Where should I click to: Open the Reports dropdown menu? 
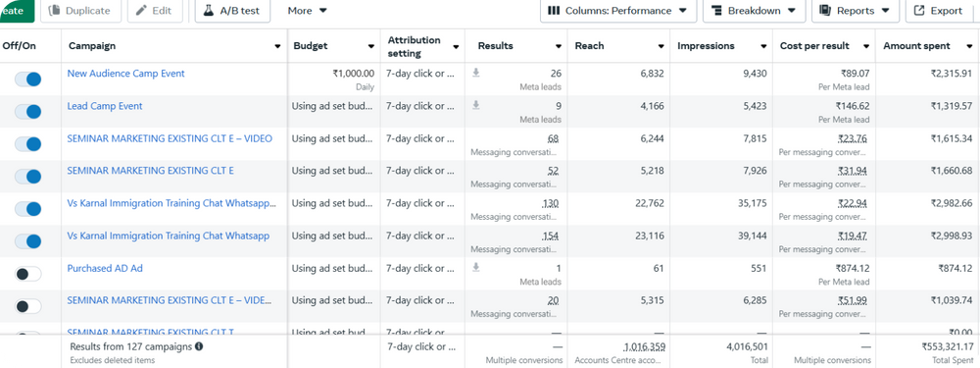(855, 11)
